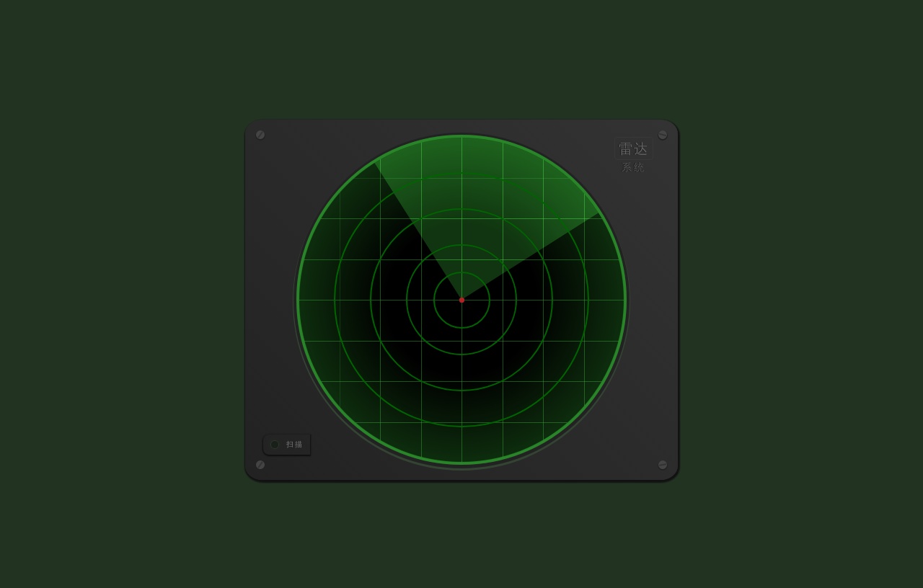The image size is (923, 588).
Task: Click the fourth radar ring's leftmost point
Action: tap(335, 300)
